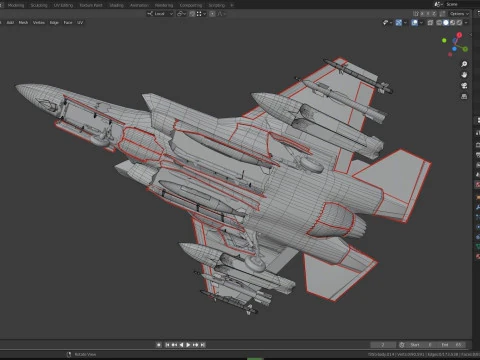This screenshot has height=360, width=480.
Task: Play the animation in reverse
Action: coord(182,345)
